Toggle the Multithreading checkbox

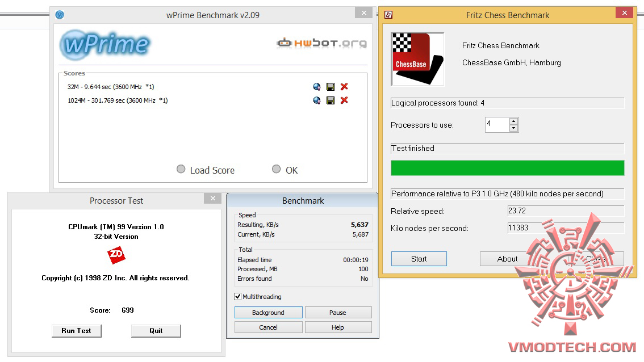pos(238,296)
